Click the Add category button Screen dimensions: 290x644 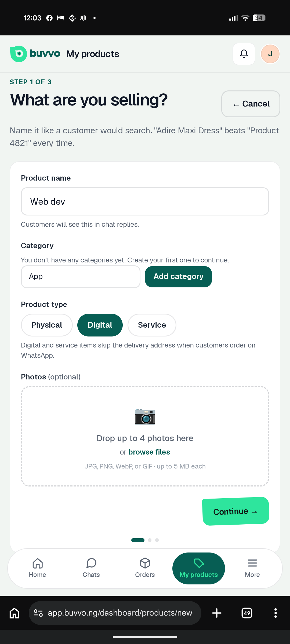click(178, 277)
